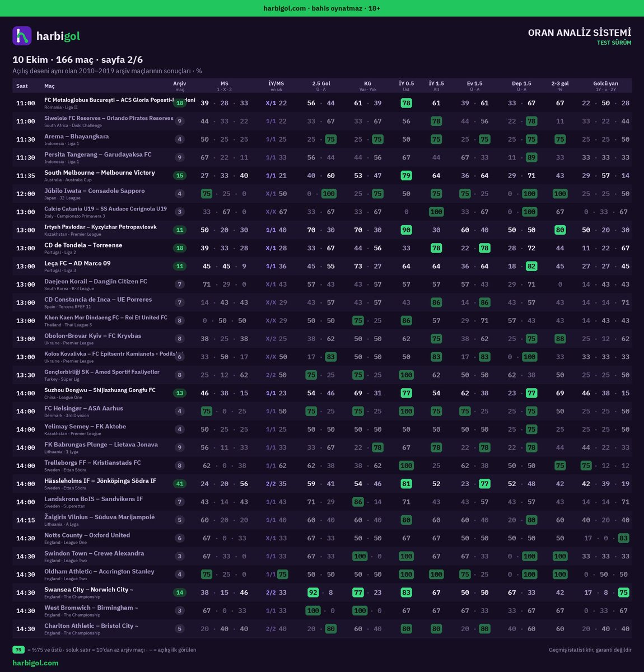Viewport: 644px width, 672px height.
Task: Select Swindon Town – Crewe Alexandra match
Action: (322, 557)
